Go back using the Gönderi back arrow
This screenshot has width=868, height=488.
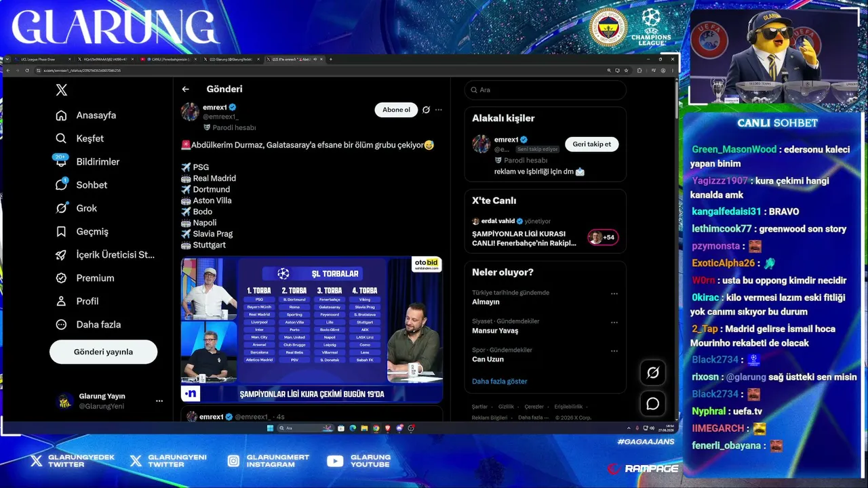point(185,89)
